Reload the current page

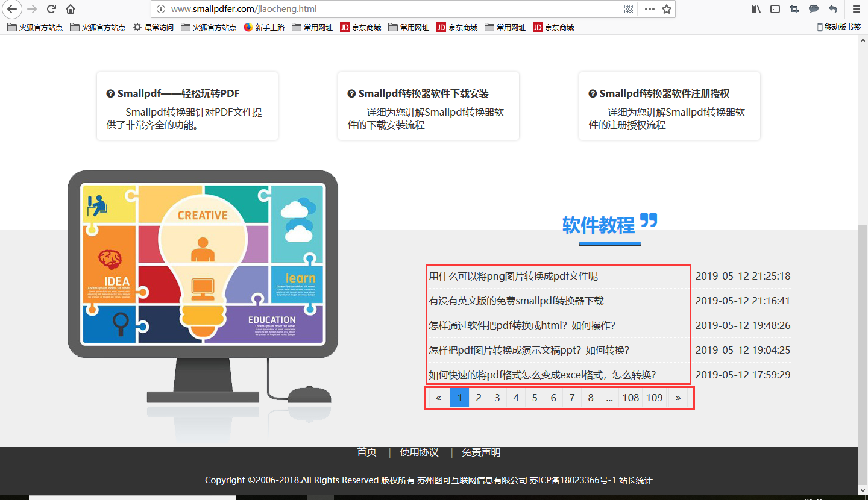click(x=51, y=9)
